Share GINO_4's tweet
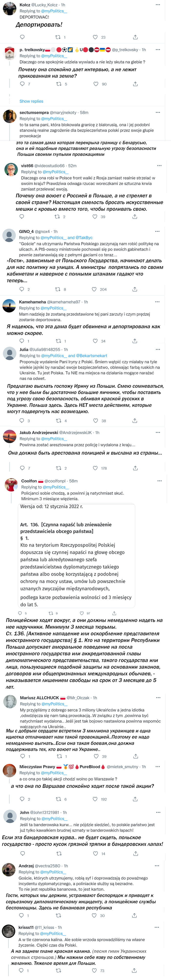Screen dimensions: 171x980 tap(135, 289)
